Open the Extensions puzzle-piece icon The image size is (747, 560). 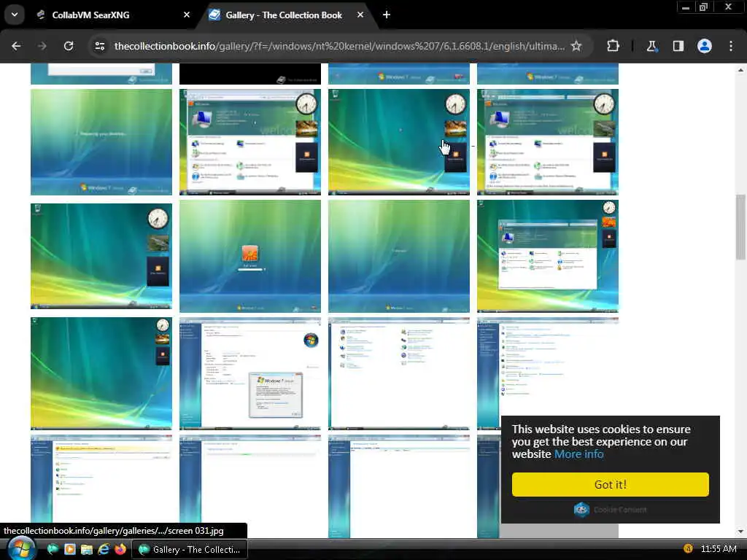tap(613, 46)
